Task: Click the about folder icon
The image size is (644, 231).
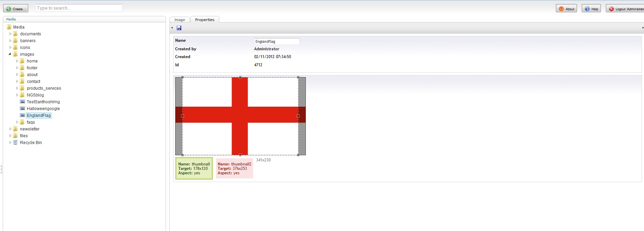Action: tap(22, 74)
